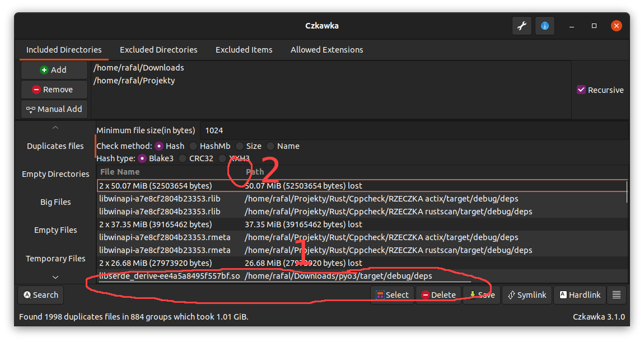Viewport: 644px width, 342px height.
Task: Maximize the Czkawka window
Action: coord(594,26)
